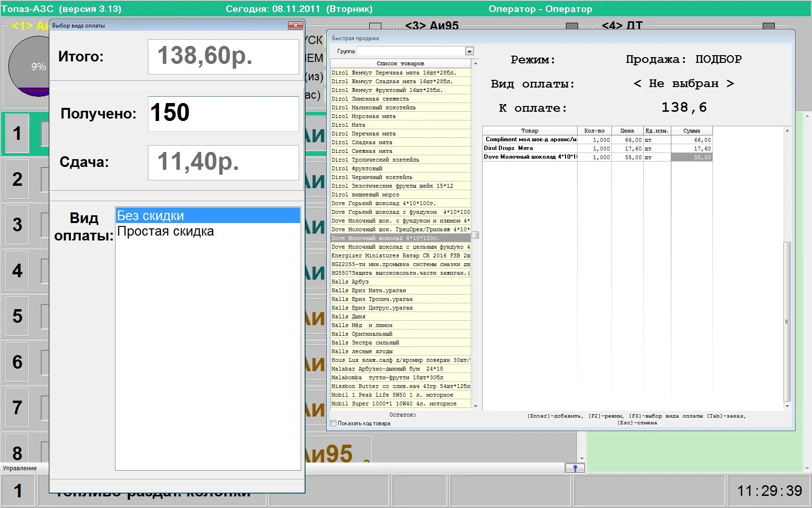Click the Управление panel label
Viewport: 812px width, 508px height.
20,468
